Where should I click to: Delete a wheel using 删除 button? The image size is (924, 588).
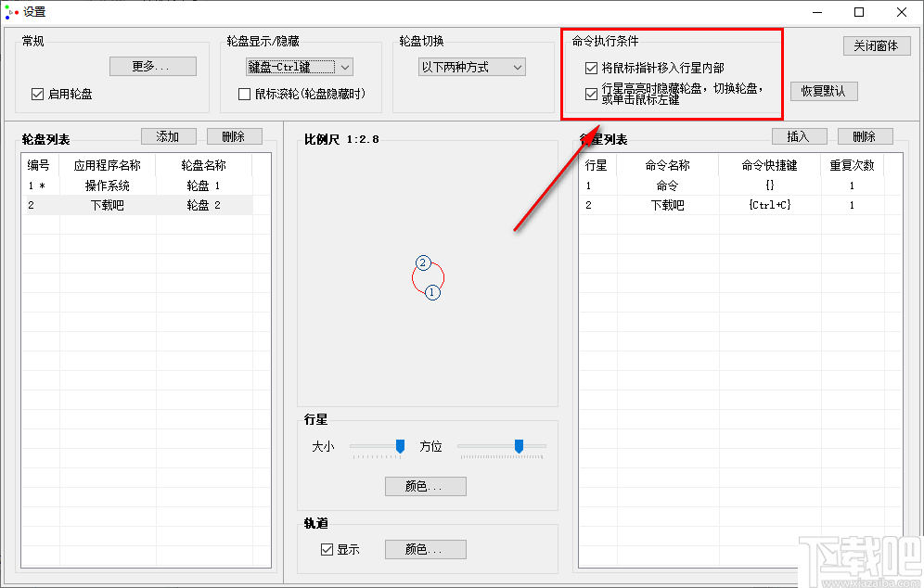(x=234, y=135)
